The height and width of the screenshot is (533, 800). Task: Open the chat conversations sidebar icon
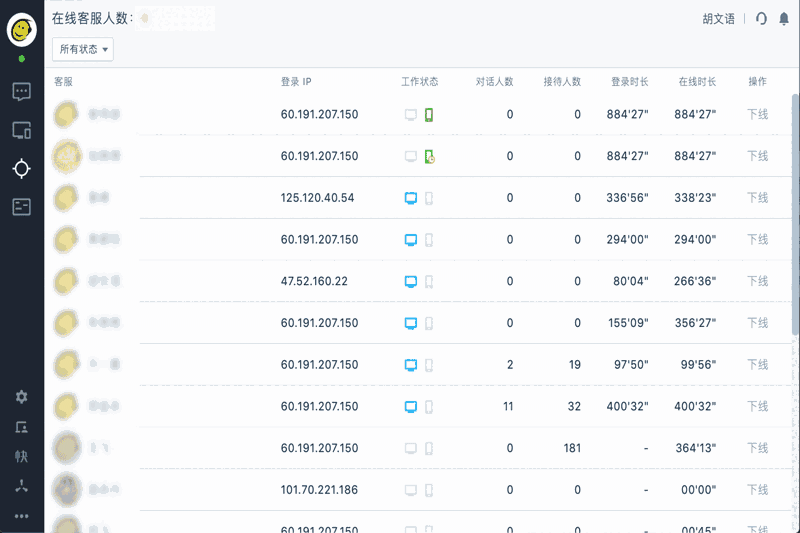point(21,92)
